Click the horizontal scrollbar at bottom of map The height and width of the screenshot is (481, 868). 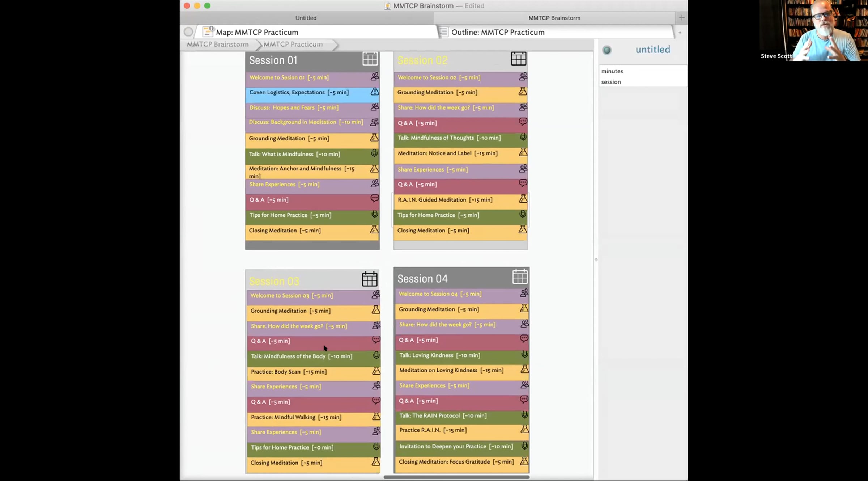click(x=456, y=477)
